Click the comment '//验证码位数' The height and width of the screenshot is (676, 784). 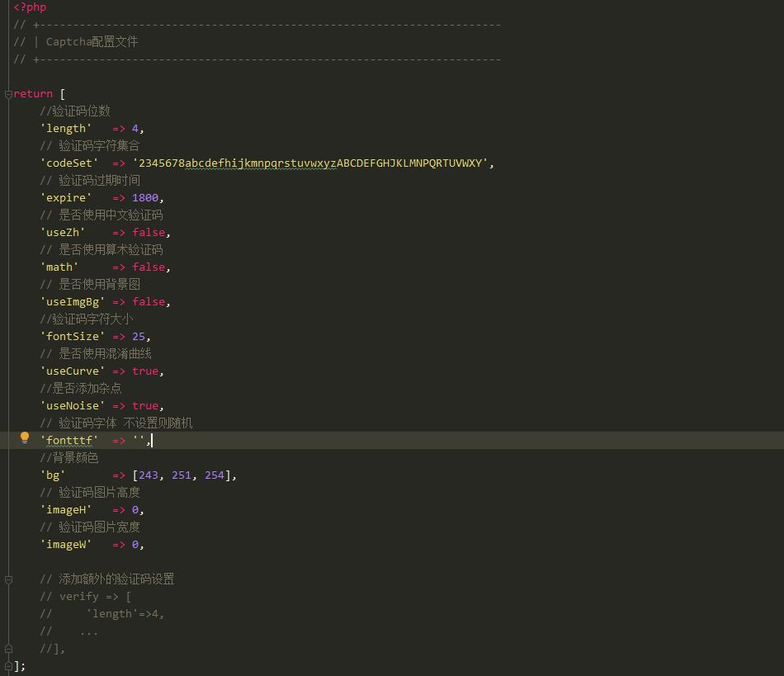(x=75, y=111)
